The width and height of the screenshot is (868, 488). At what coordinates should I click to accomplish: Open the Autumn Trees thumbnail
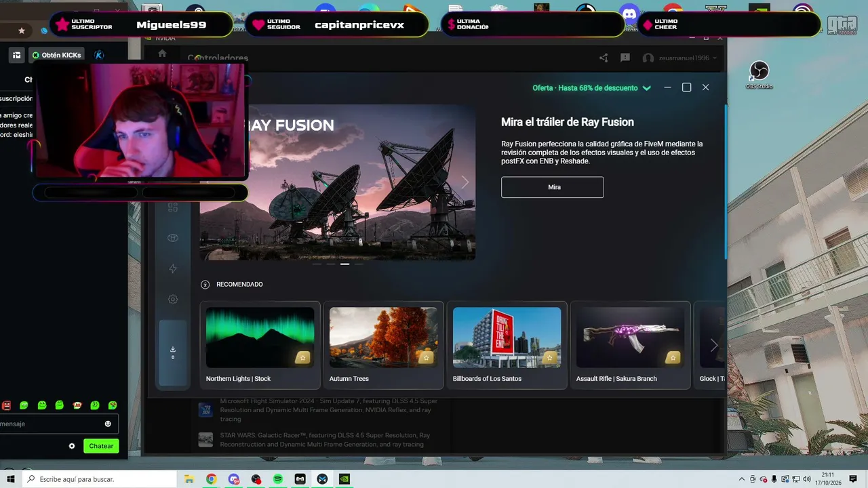pos(384,338)
